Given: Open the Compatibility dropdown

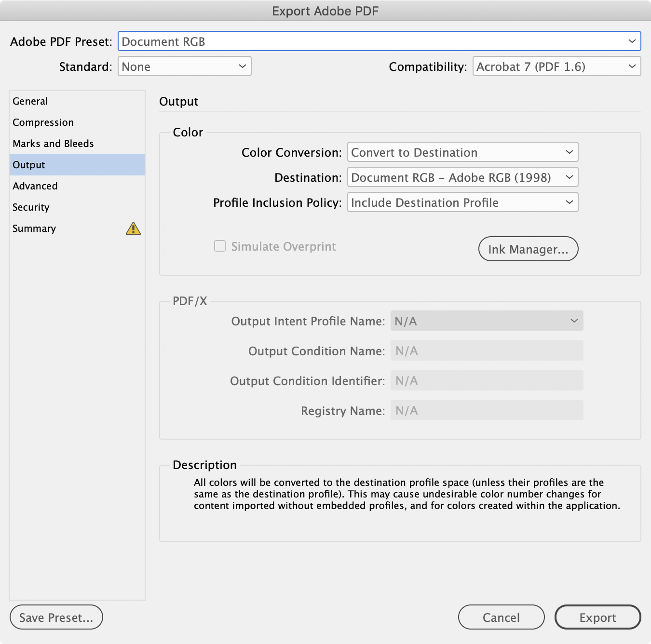Looking at the screenshot, I should (x=556, y=67).
